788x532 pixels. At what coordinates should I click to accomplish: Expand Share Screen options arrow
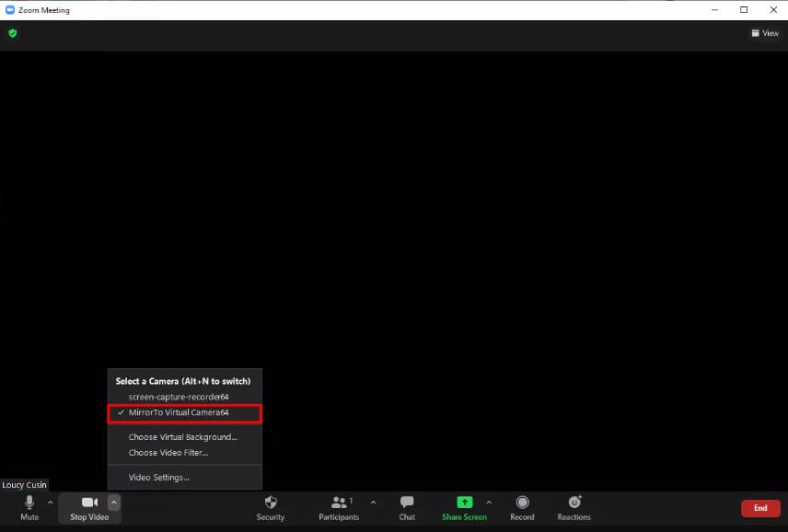(x=489, y=503)
